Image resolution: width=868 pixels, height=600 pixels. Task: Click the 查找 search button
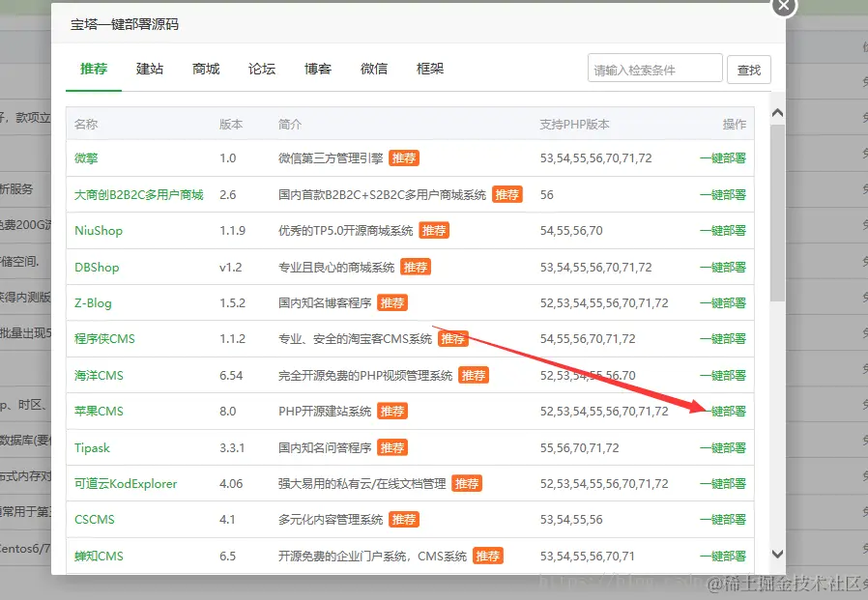(x=749, y=70)
